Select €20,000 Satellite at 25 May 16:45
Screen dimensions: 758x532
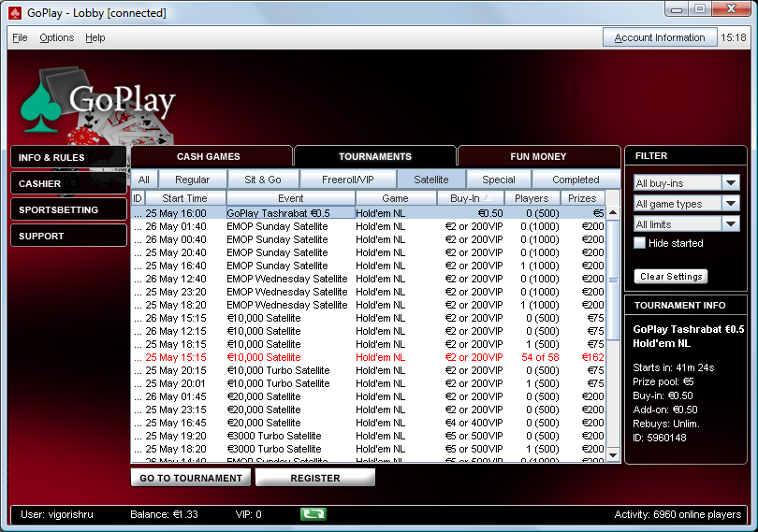pos(368,423)
